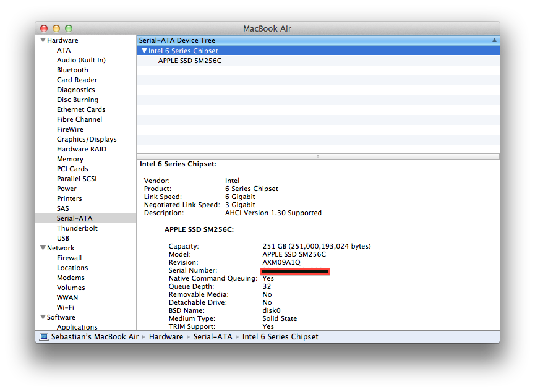535x392 pixels.
Task: Select USB in the sidebar
Action: [x=63, y=238]
